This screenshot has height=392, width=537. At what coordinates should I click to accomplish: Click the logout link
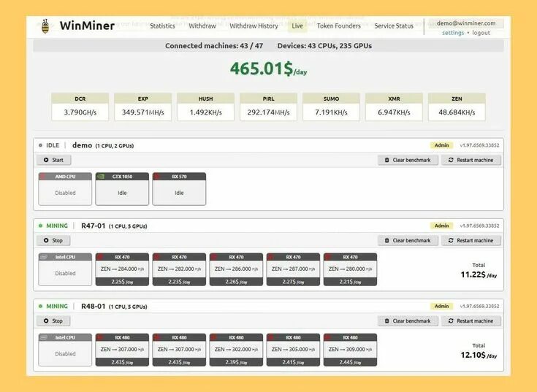pyautogui.click(x=481, y=33)
